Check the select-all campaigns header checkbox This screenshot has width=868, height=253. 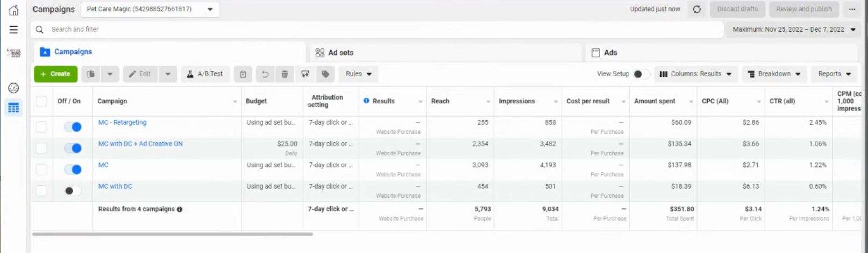click(x=41, y=101)
